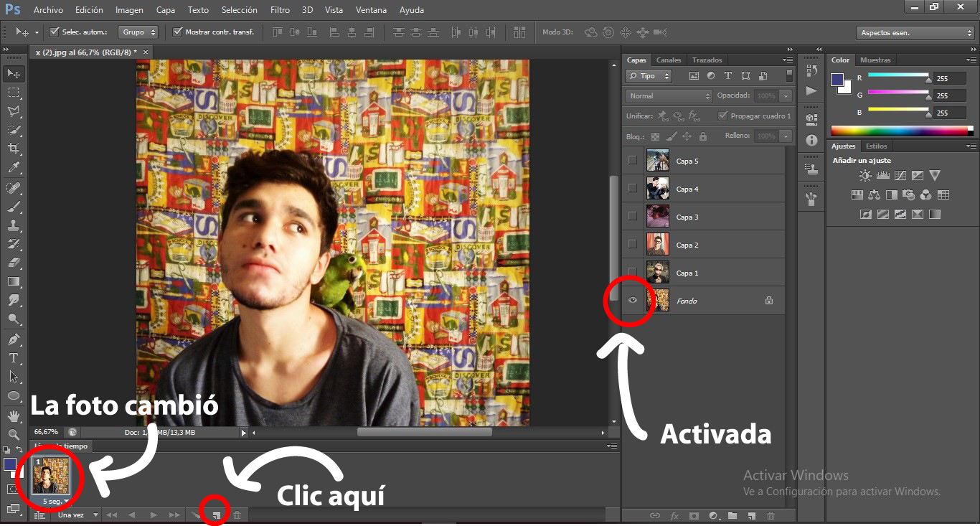Uncheck Mostrar contr. transf. checkbox

(x=179, y=32)
